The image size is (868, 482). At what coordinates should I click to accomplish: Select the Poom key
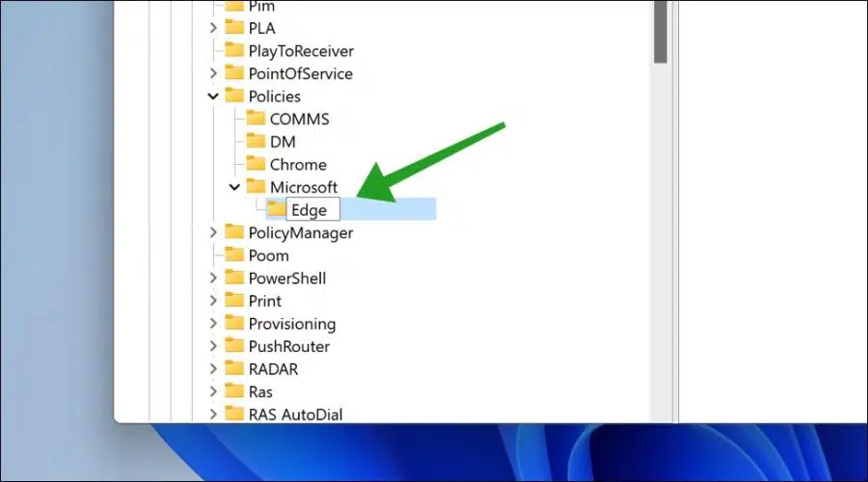[x=268, y=255]
